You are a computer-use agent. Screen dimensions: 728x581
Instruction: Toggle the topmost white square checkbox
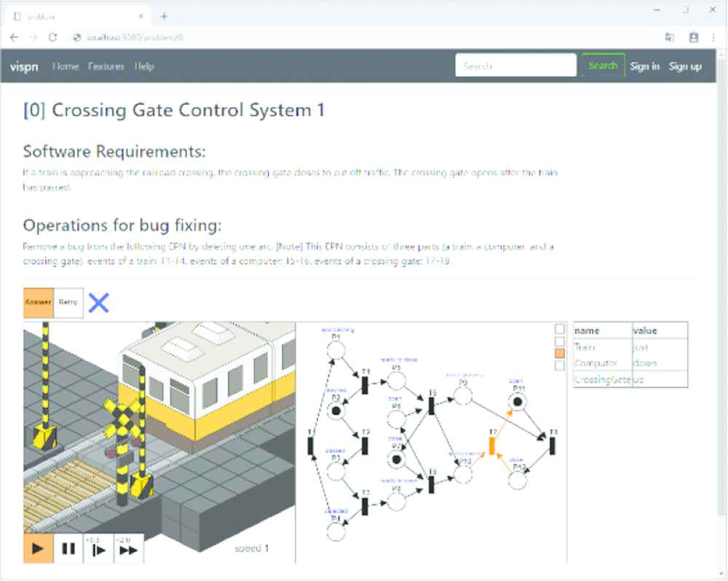point(559,329)
